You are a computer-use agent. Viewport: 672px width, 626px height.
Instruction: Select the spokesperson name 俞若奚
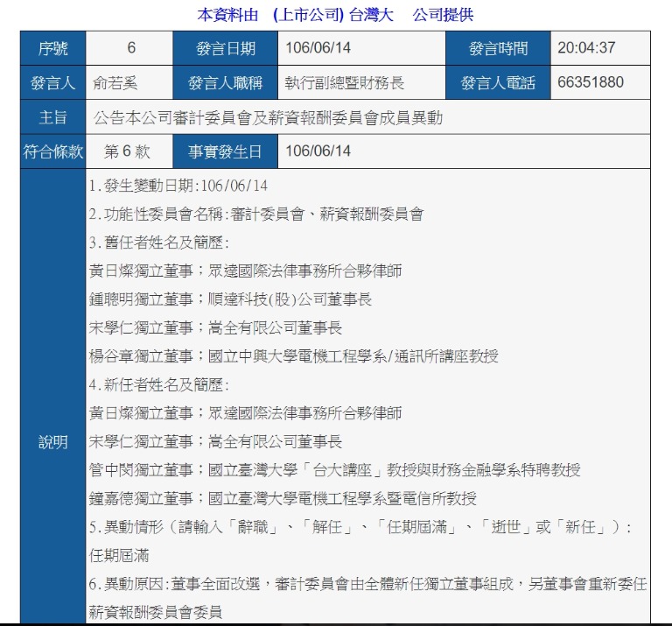(x=115, y=84)
